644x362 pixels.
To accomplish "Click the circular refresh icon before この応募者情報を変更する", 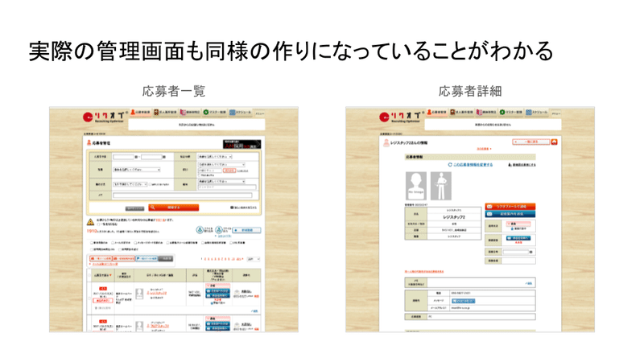I will click(x=450, y=165).
